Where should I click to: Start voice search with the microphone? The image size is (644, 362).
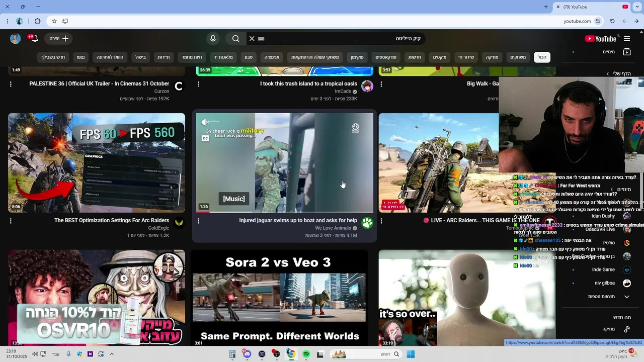[x=213, y=39]
